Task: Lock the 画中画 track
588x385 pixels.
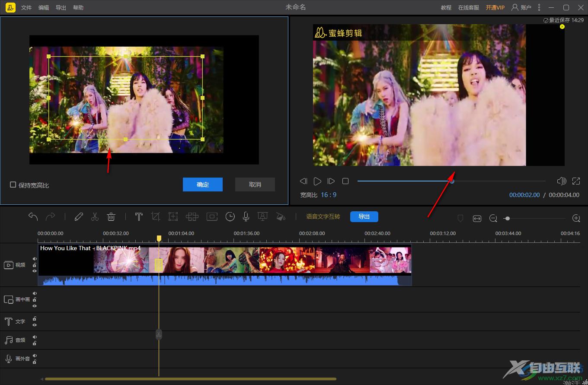Action: click(x=35, y=299)
